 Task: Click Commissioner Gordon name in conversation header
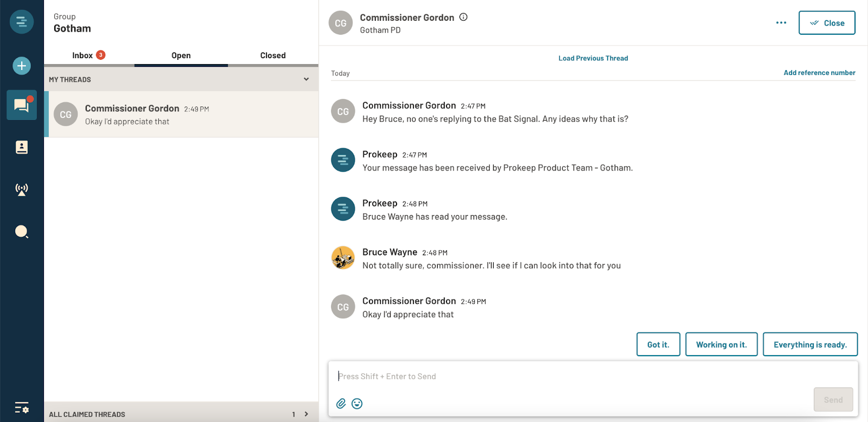(407, 17)
